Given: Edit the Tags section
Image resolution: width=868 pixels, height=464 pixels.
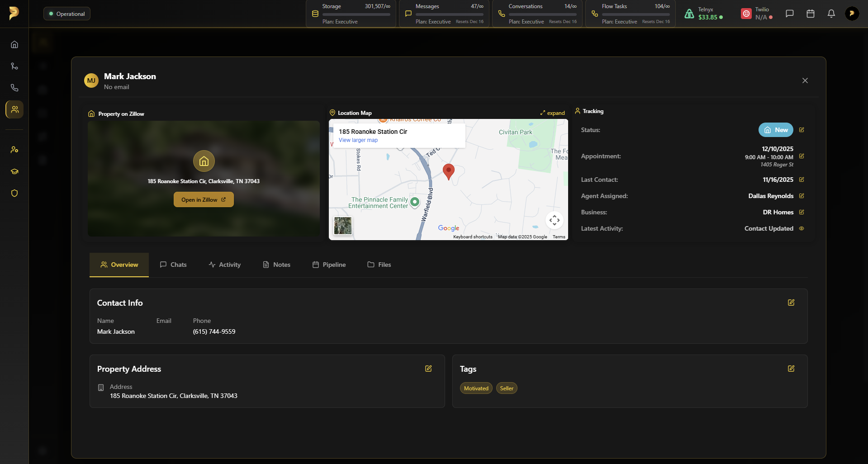Looking at the screenshot, I should (791, 369).
